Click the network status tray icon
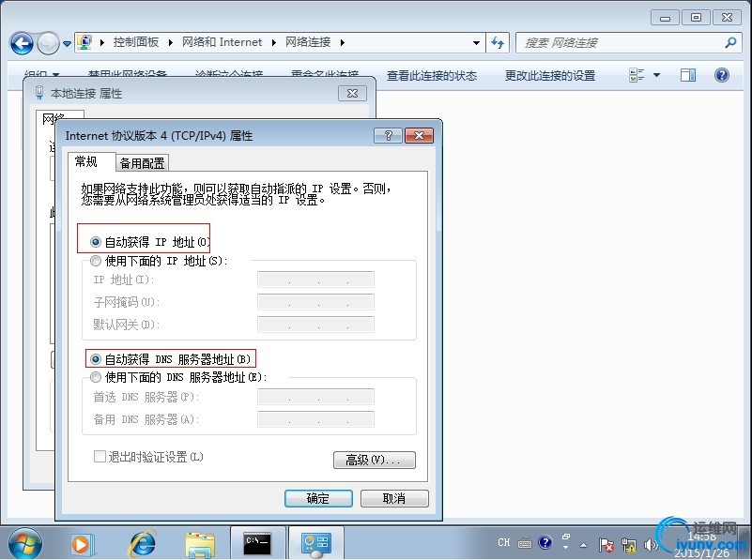This screenshot has height=560, width=752. 629,545
